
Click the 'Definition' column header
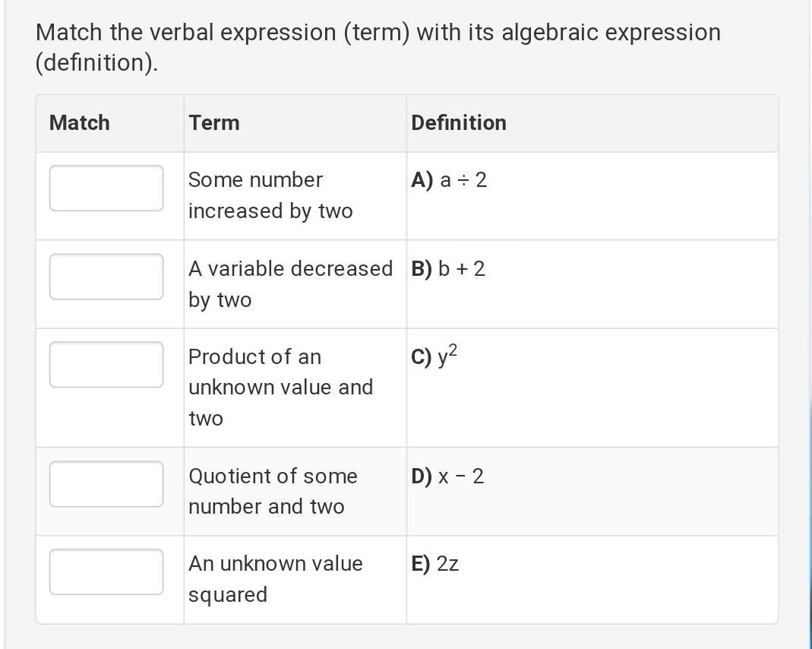pyautogui.click(x=459, y=123)
